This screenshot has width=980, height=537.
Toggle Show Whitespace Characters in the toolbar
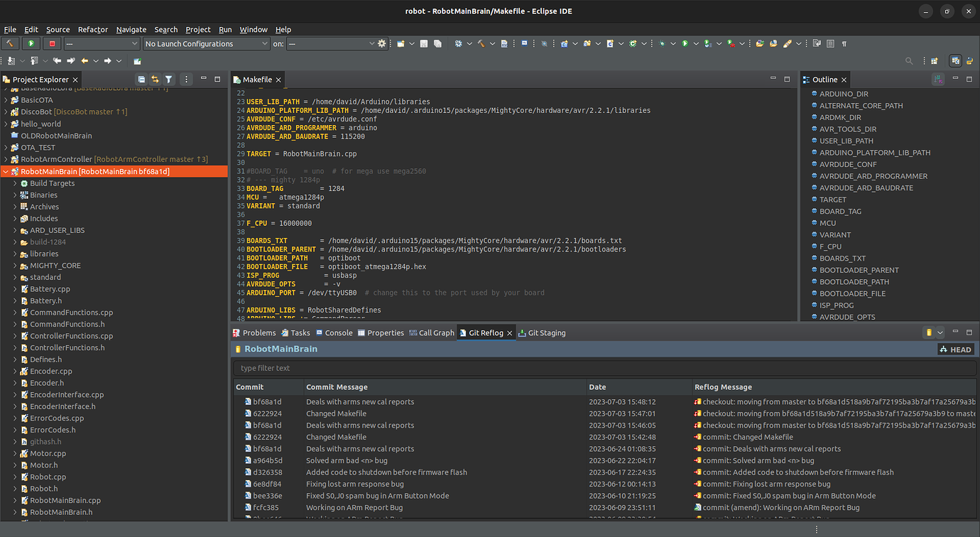click(844, 43)
